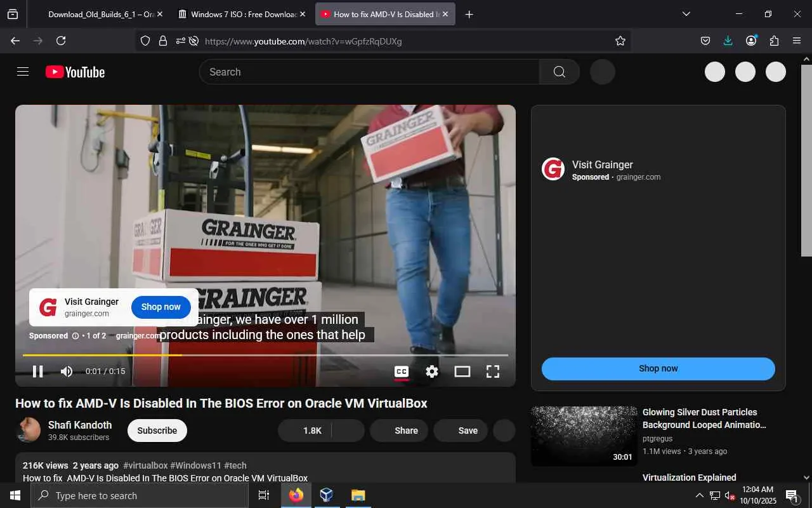Open Glowing Silver Dust Particles thumbnail
This screenshot has width=812, height=508.
(584, 436)
